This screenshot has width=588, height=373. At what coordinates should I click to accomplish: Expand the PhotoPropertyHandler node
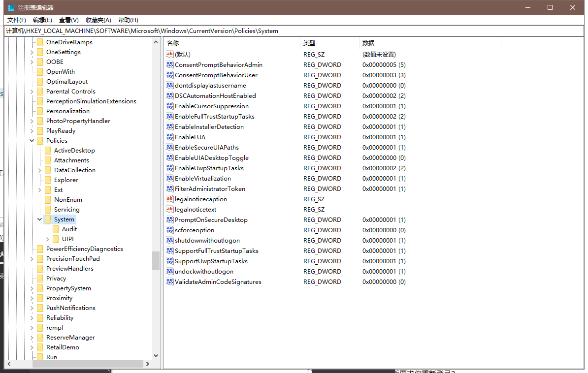coord(32,121)
